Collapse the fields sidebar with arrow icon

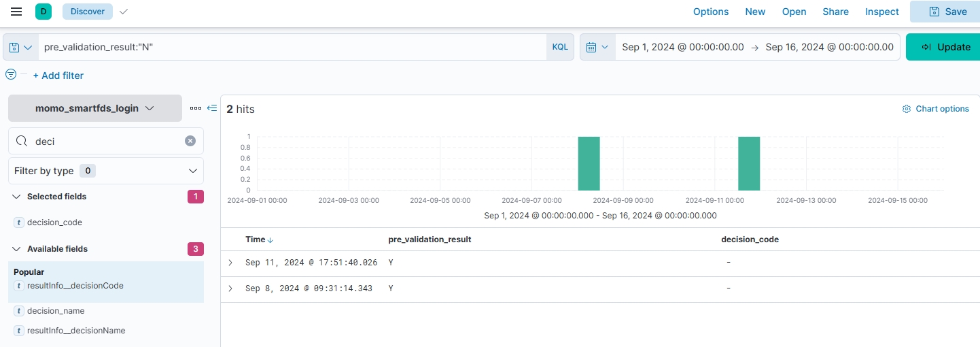212,108
